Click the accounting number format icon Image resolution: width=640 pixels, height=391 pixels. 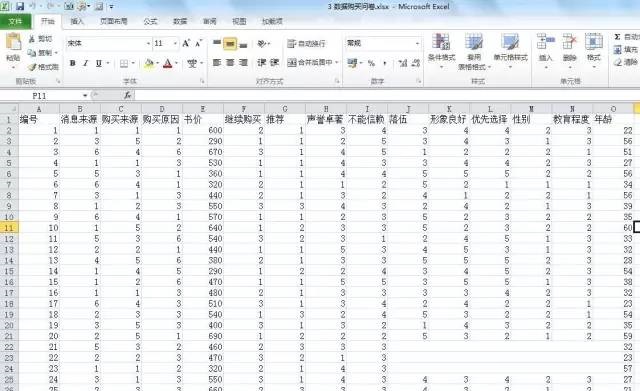(x=351, y=63)
